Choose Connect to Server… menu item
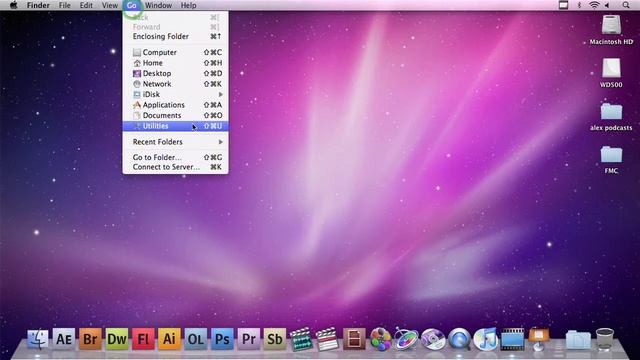Screen dimensions: 640x360 coord(176,167)
